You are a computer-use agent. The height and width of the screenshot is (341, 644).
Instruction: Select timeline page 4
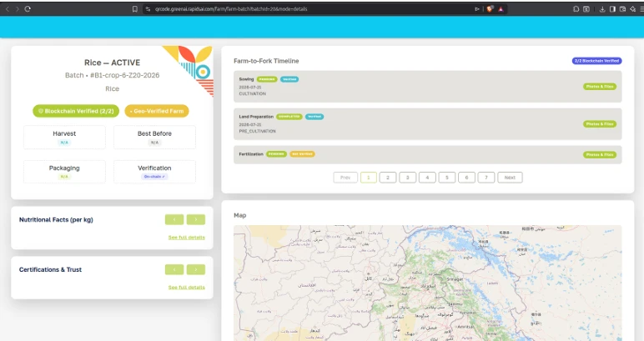coord(427,178)
